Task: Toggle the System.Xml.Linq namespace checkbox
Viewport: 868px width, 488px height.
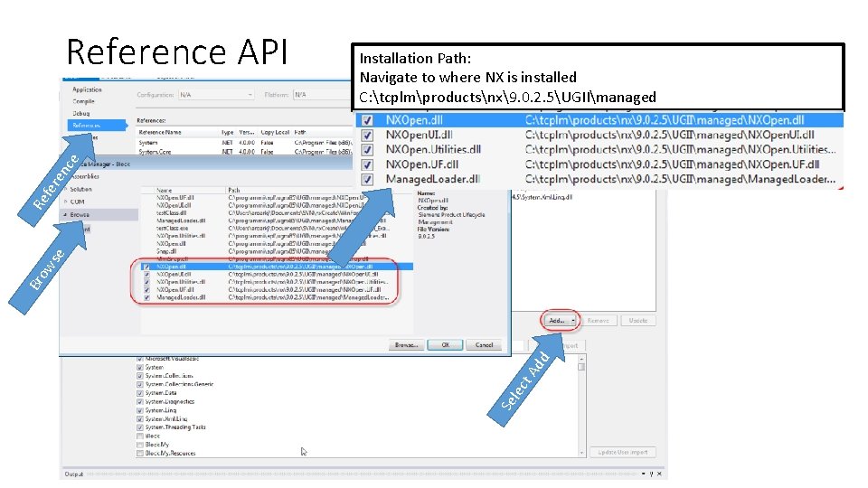Action: coord(140,418)
